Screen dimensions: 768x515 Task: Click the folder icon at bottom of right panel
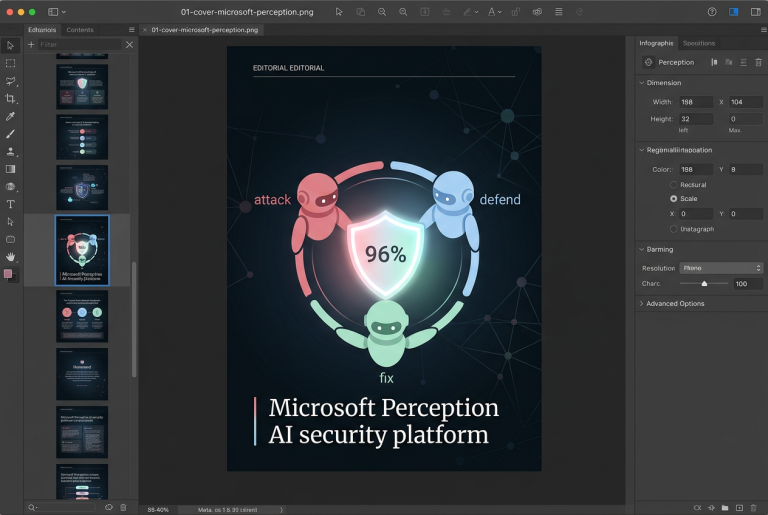click(725, 508)
